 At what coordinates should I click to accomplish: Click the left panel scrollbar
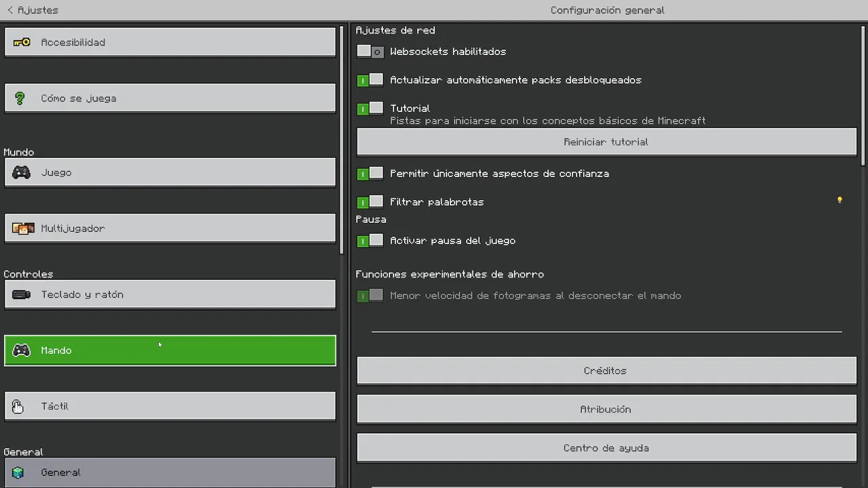(342, 140)
